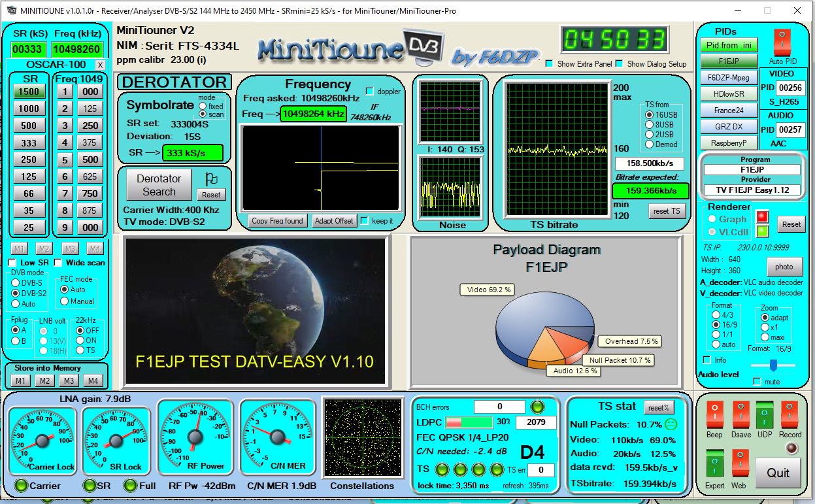Store into memory M1
The height and width of the screenshot is (504, 815).
coord(21,380)
